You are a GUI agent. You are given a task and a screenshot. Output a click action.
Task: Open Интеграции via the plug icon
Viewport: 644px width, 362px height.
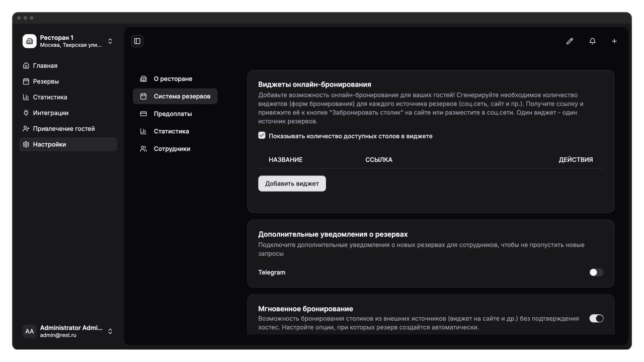click(26, 113)
